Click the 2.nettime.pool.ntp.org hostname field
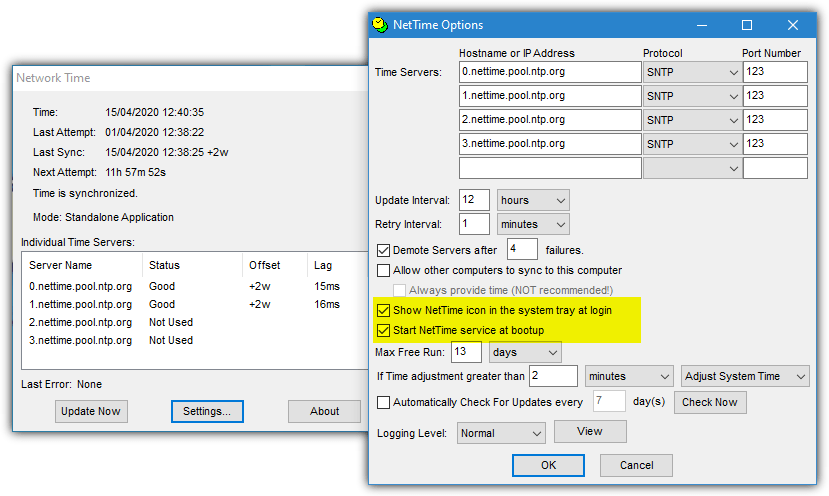This screenshot has height=496, width=829. point(550,120)
